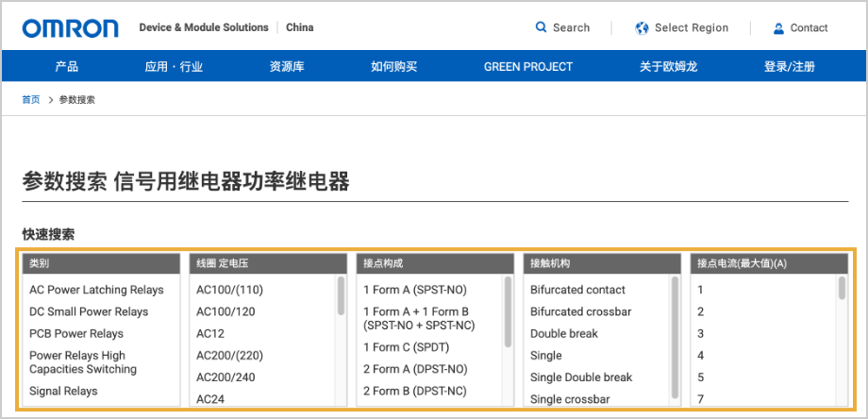868x419 pixels.
Task: Click the Select Region globe icon
Action: [x=643, y=27]
